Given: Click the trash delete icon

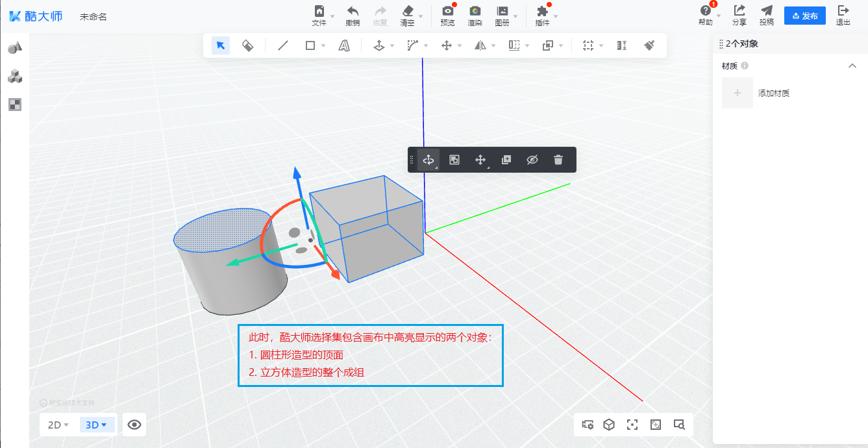Looking at the screenshot, I should click(558, 160).
